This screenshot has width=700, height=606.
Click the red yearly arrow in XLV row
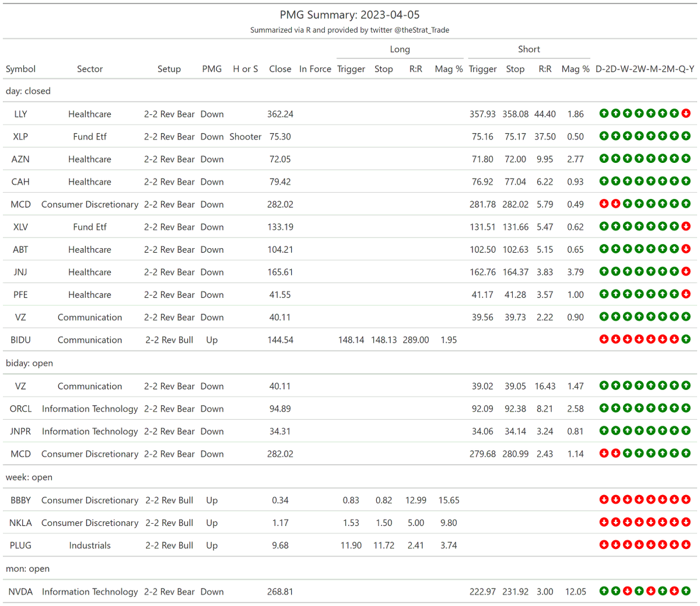coord(686,227)
